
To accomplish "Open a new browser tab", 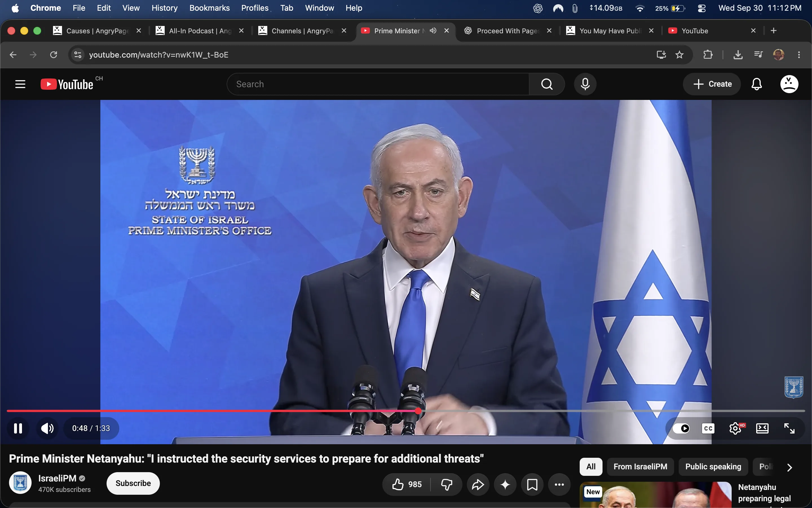I will point(774,30).
